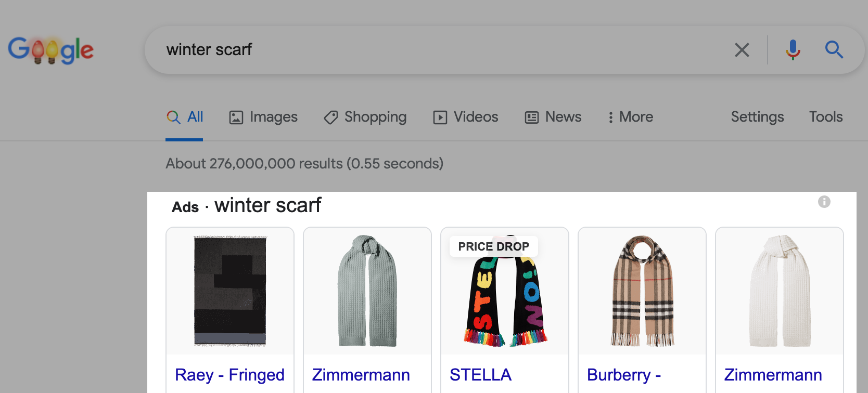Screen dimensions: 868x393
Task: Click the black Raey scarf thumbnail
Action: coord(229,291)
